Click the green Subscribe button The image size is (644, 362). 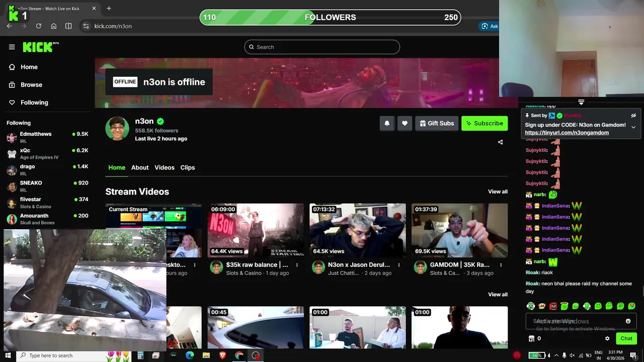tap(485, 123)
